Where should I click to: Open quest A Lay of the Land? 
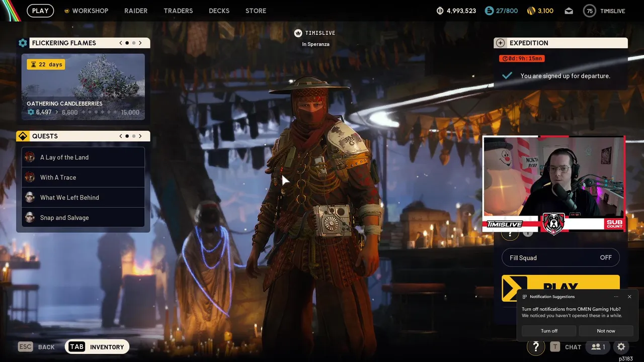(x=83, y=157)
